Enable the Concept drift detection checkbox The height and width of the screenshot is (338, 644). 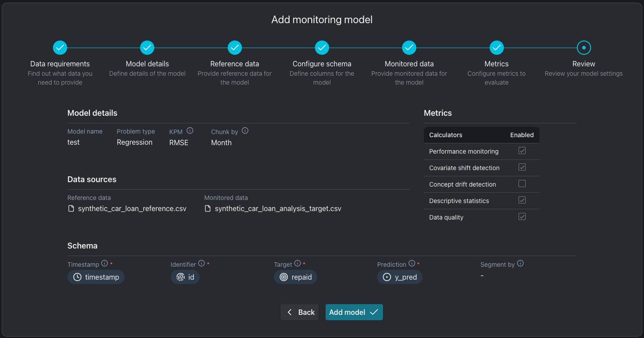click(x=522, y=184)
